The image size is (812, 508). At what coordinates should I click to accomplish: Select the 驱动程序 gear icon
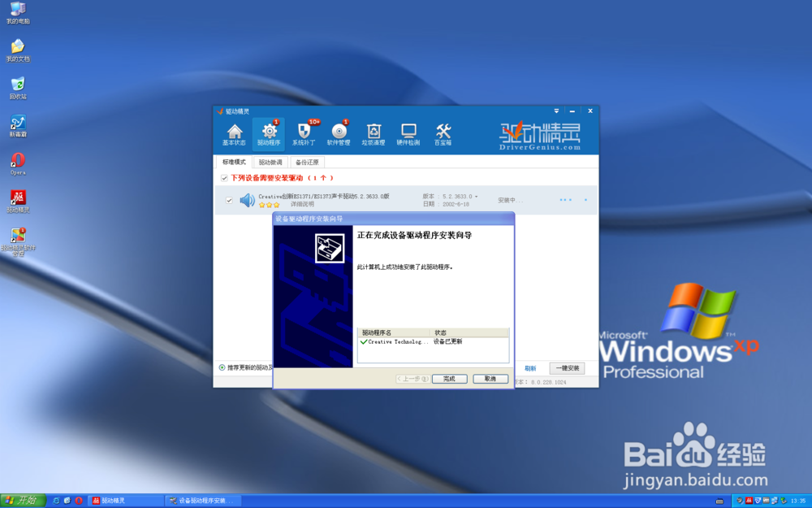click(x=269, y=134)
